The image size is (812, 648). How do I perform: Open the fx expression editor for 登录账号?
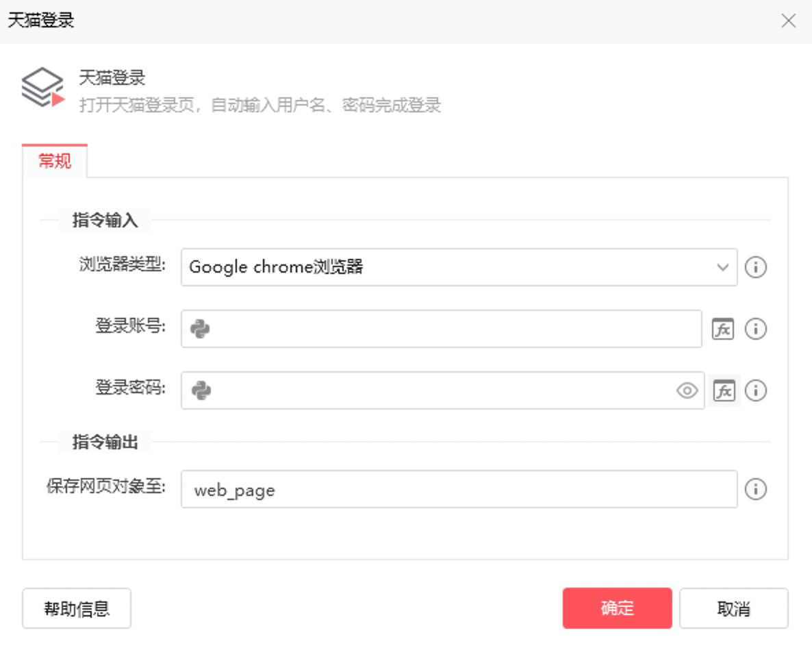[723, 329]
